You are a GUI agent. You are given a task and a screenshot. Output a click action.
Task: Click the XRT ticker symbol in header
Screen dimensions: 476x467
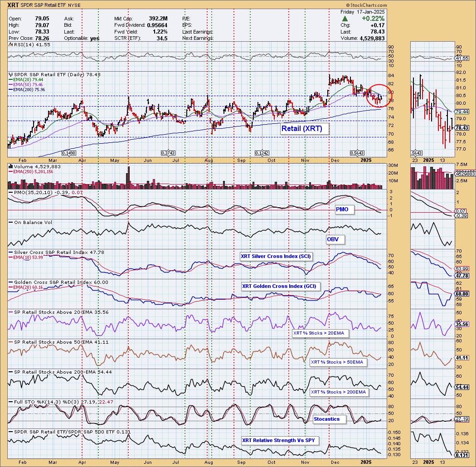coord(13,5)
